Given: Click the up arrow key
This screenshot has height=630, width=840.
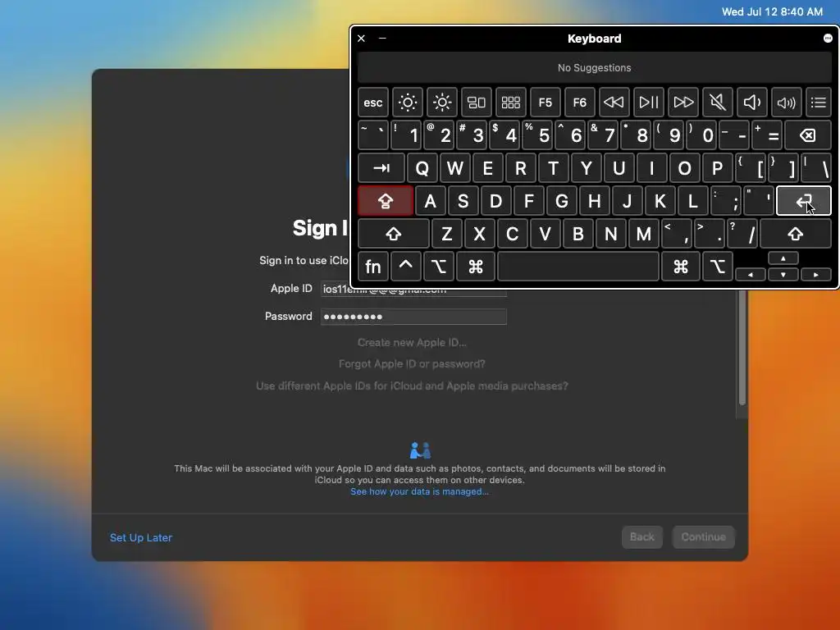Looking at the screenshot, I should click(783, 258).
